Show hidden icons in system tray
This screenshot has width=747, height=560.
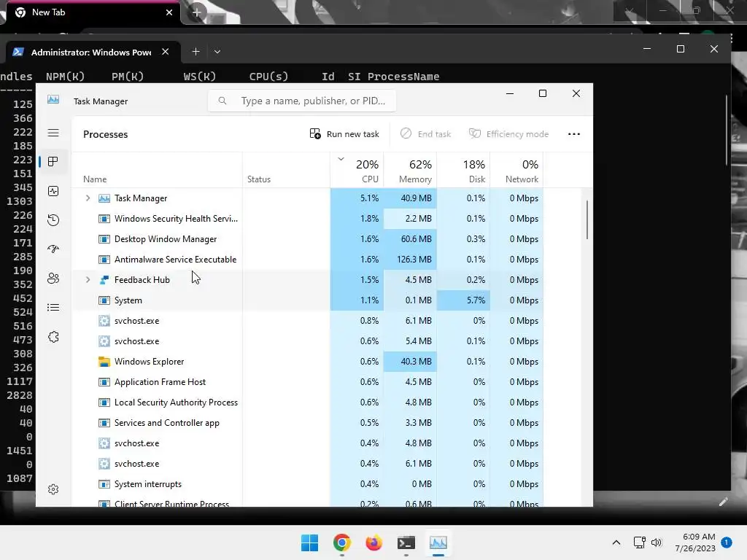coord(616,542)
